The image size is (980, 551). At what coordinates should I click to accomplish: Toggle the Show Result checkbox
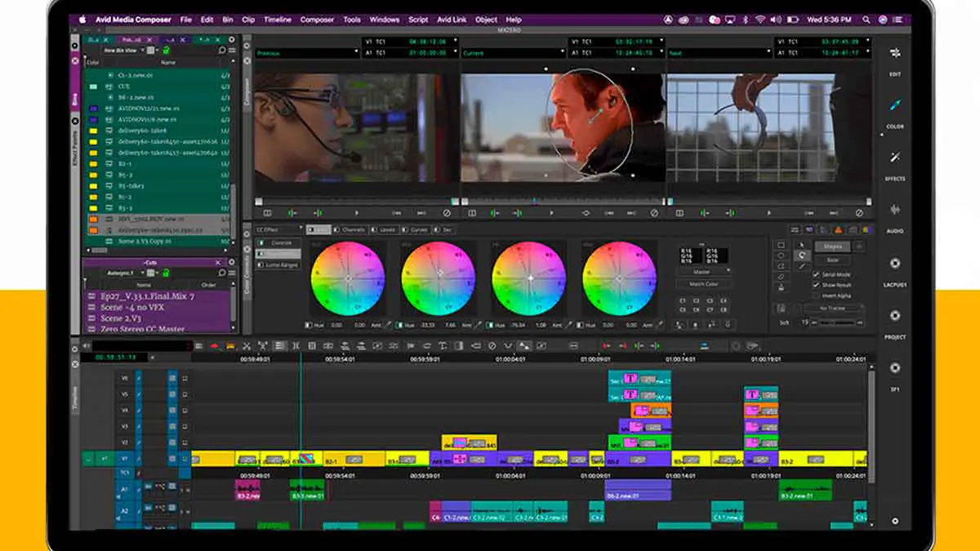point(817,285)
